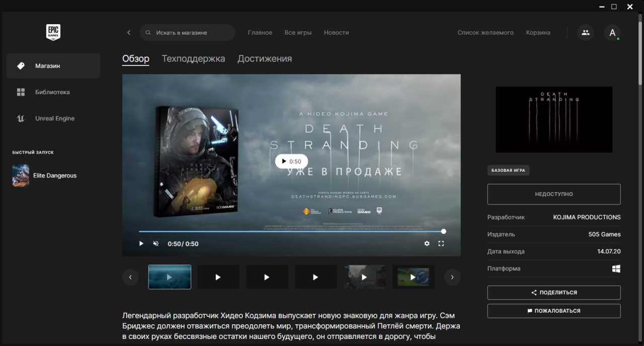The width and height of the screenshot is (644, 346).
Task: Go back with the header arrow
Action: tap(129, 32)
